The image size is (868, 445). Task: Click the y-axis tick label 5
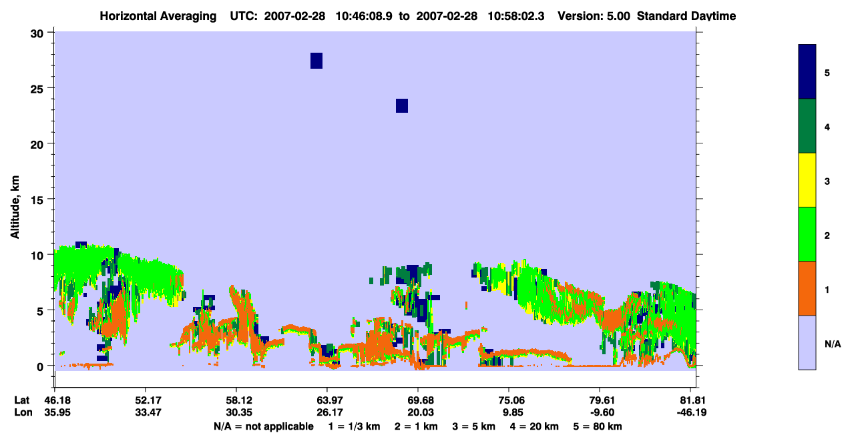pos(41,310)
